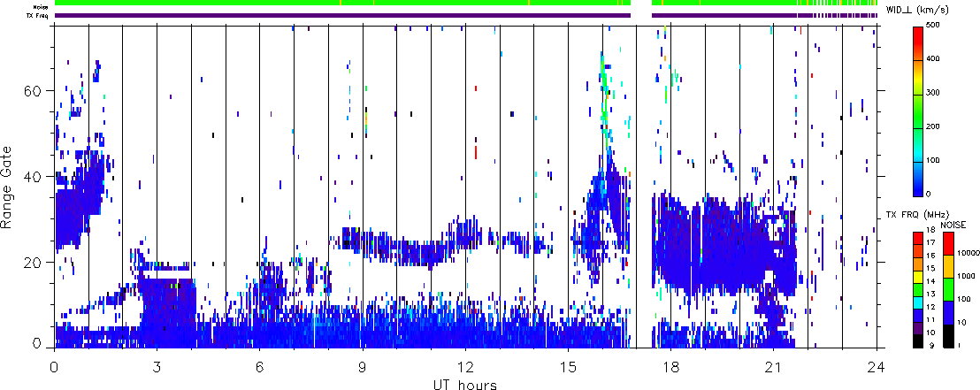The image size is (980, 390).
Task: Click the "14" label on TX FRQ legend
Action: click(930, 281)
